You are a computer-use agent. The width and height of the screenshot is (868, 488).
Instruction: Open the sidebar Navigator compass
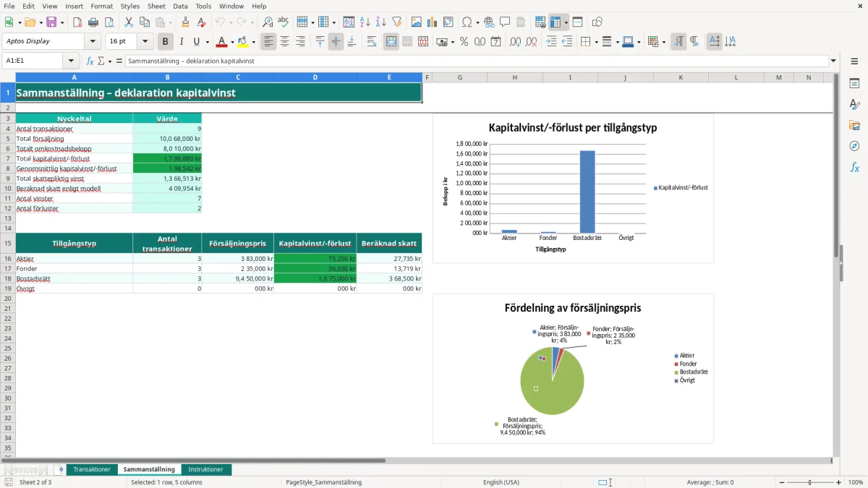click(854, 147)
